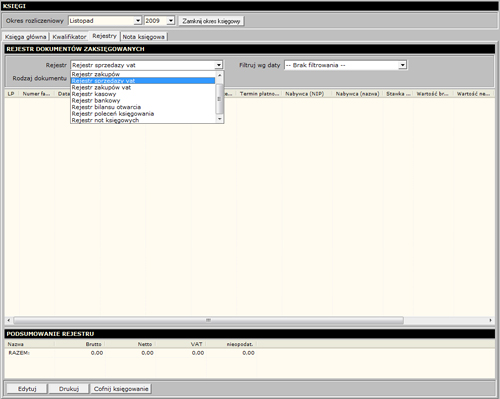Click the dropdown list scroll down arrow
This screenshot has width=500, height=399.
pyautogui.click(x=219, y=119)
